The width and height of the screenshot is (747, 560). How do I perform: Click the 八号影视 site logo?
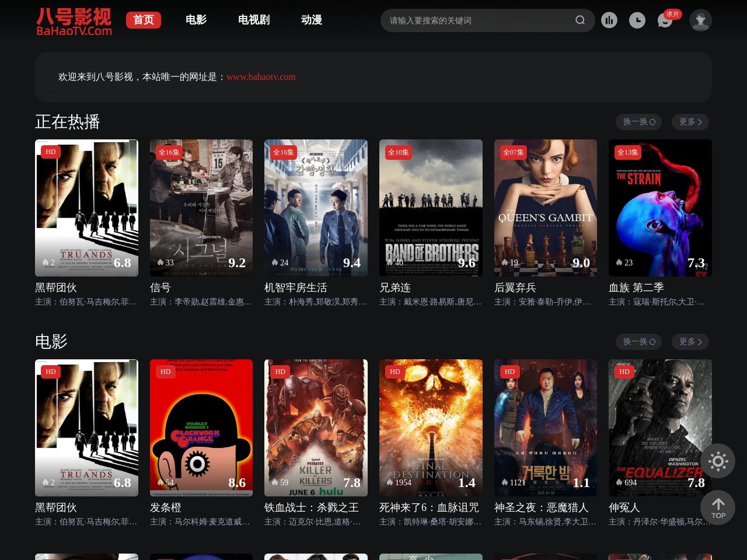74,22
